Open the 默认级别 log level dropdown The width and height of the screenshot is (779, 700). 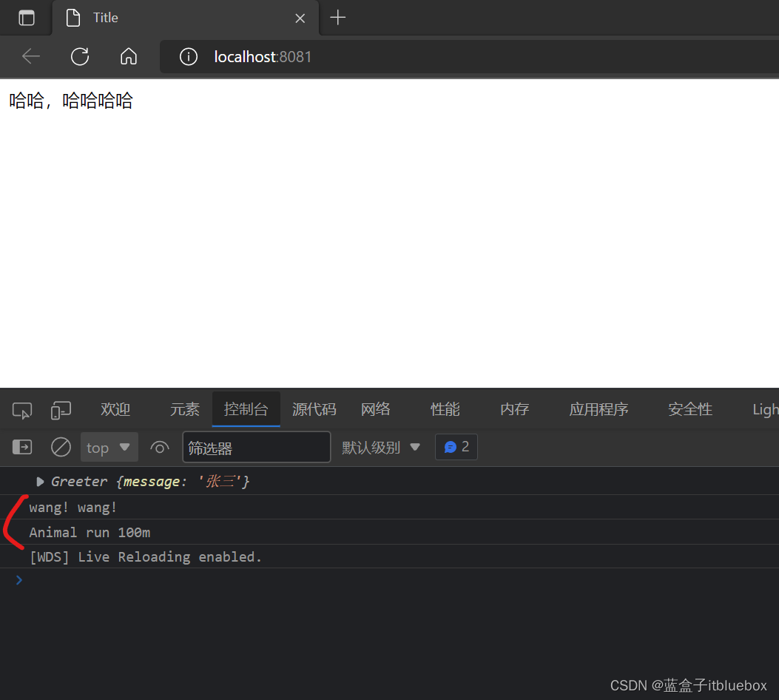381,448
